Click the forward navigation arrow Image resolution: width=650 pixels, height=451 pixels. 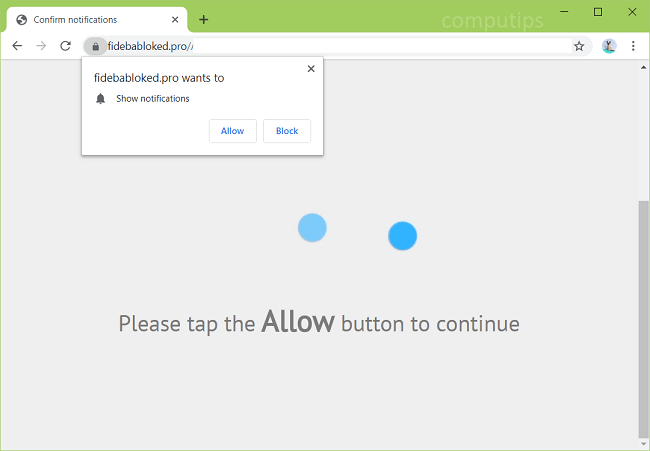41,46
